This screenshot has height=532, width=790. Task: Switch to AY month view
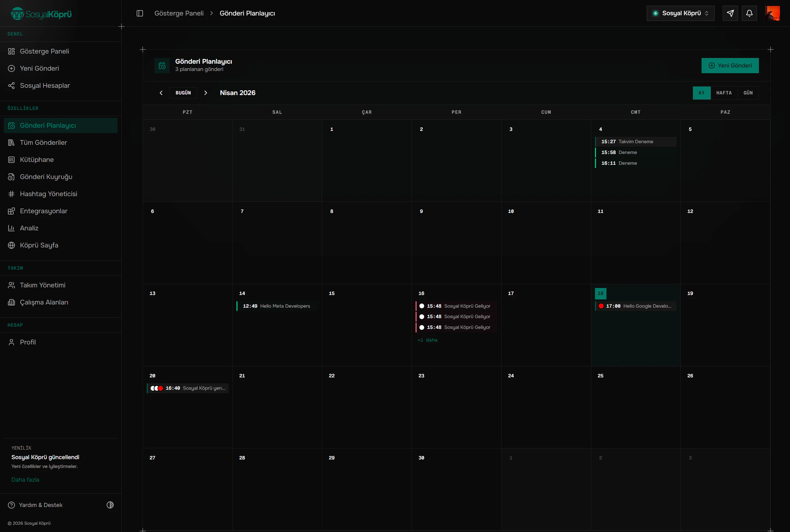click(x=701, y=93)
